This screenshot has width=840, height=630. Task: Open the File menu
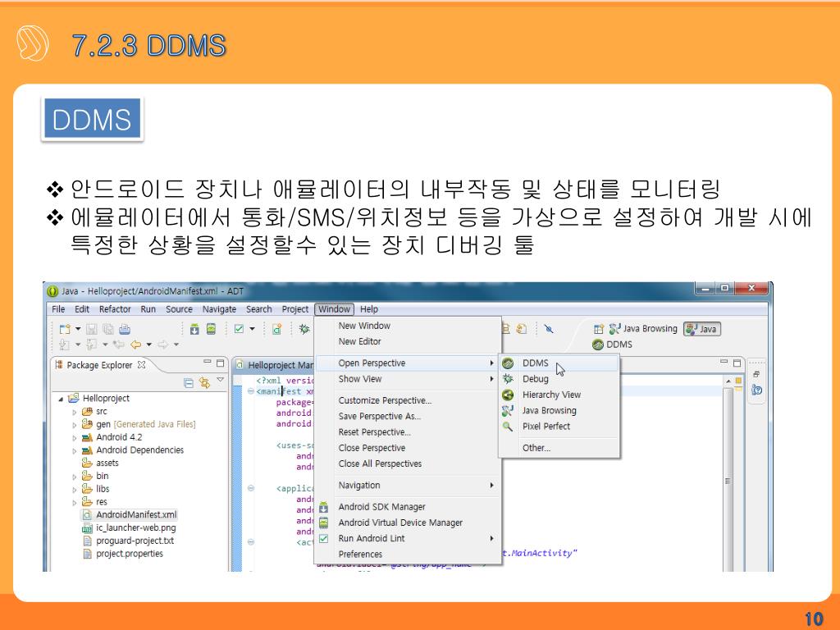58,309
